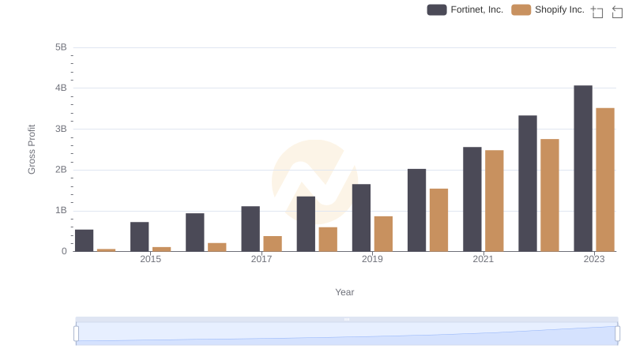The image size is (632, 364).
Task: Select Fortinet bar for 2022
Action: [528, 184]
